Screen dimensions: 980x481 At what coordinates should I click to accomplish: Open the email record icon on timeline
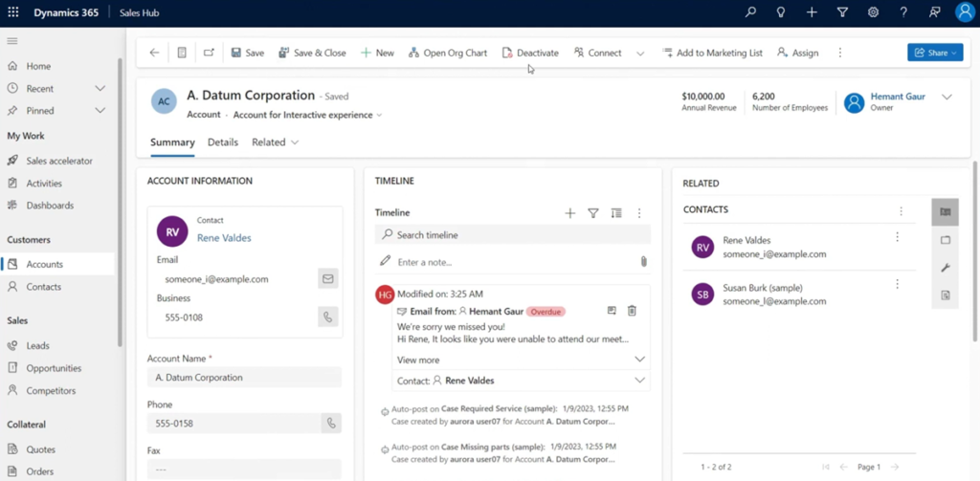(x=612, y=311)
